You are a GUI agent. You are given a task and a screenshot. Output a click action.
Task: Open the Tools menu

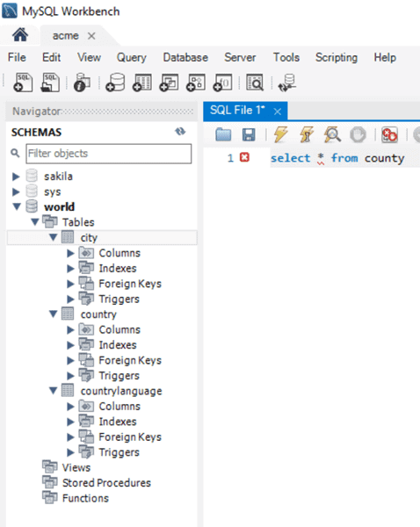click(286, 57)
